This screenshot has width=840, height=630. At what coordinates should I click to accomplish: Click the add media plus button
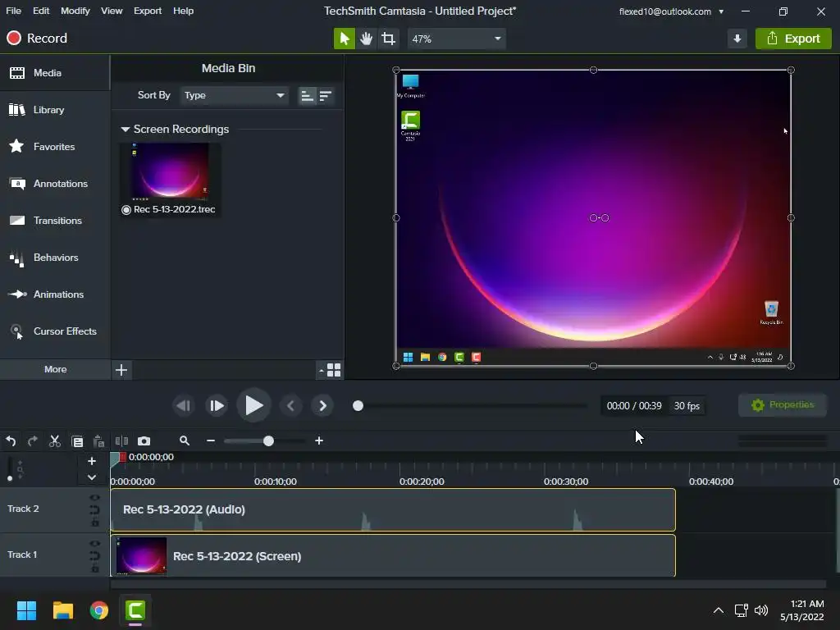(x=121, y=370)
